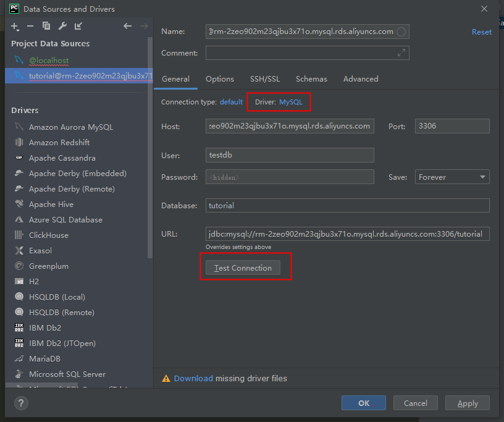Select HSQLDB (Remote) driver
504x422 pixels.
(x=61, y=312)
